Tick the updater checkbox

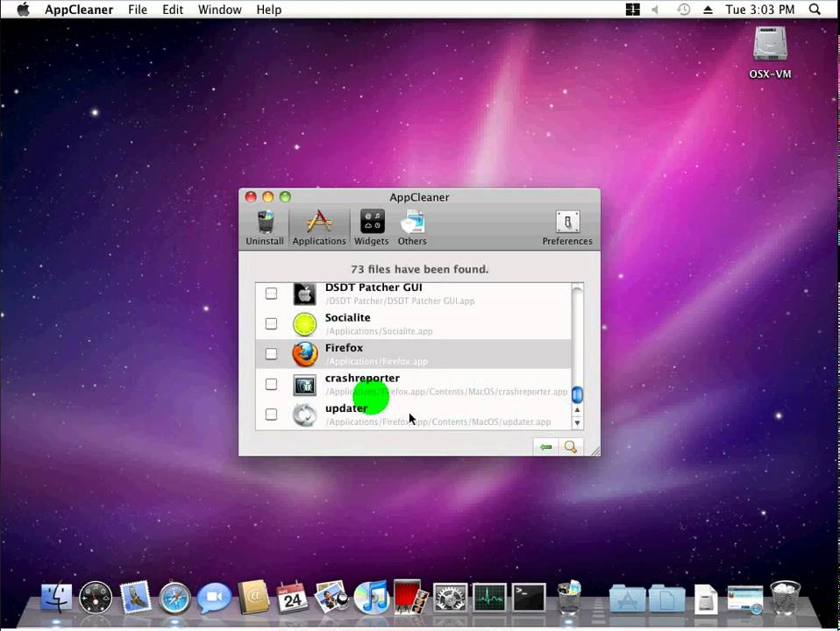click(271, 414)
